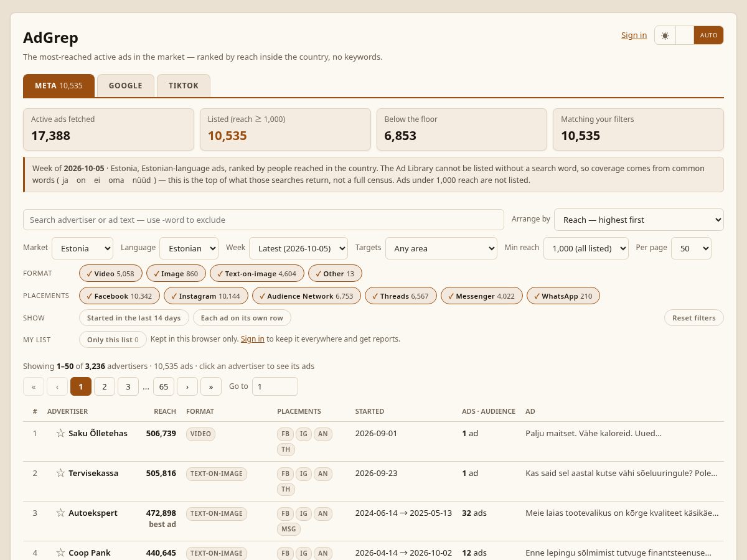
Task: Go to page 65
Action: click(x=164, y=386)
